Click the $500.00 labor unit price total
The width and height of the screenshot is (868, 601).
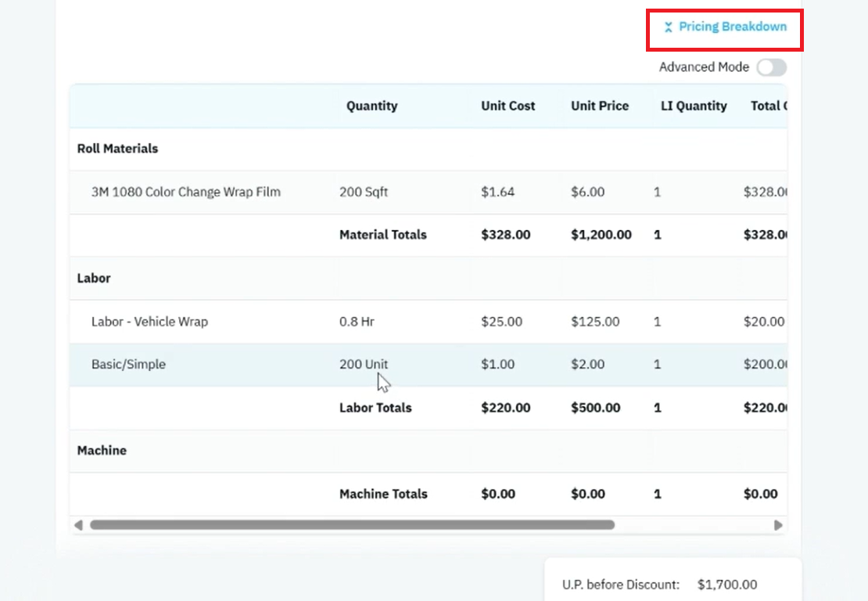pyautogui.click(x=596, y=408)
